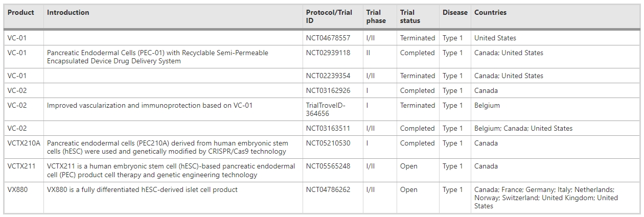Viewport: 644px width, 217px height.
Task: Click the Countries column header
Action: pos(490,13)
